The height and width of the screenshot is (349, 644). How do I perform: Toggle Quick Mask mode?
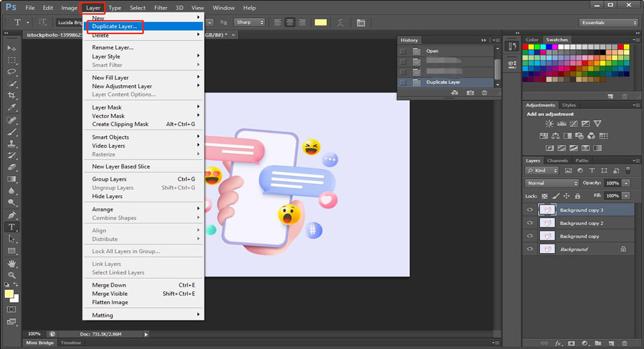click(x=11, y=309)
